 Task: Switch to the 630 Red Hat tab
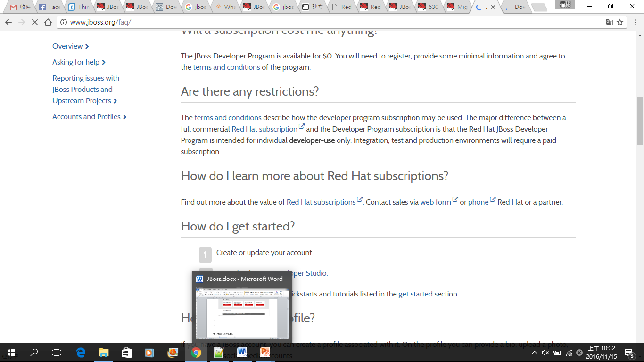coord(429,7)
